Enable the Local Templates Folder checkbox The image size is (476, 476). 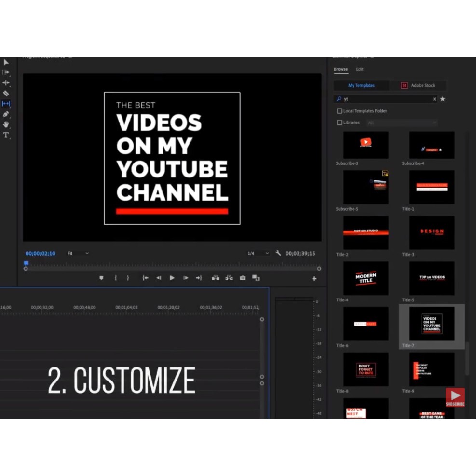pos(340,111)
